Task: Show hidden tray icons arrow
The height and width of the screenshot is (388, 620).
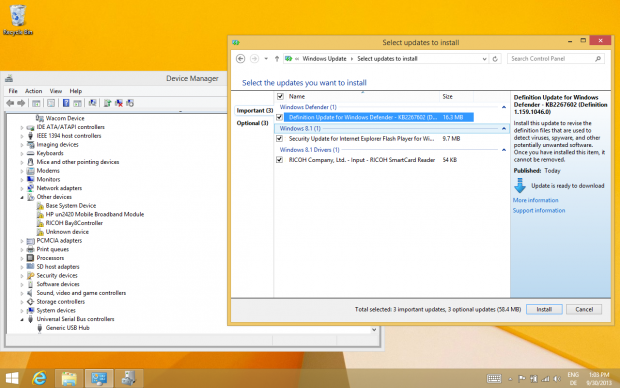Action: tap(510, 379)
